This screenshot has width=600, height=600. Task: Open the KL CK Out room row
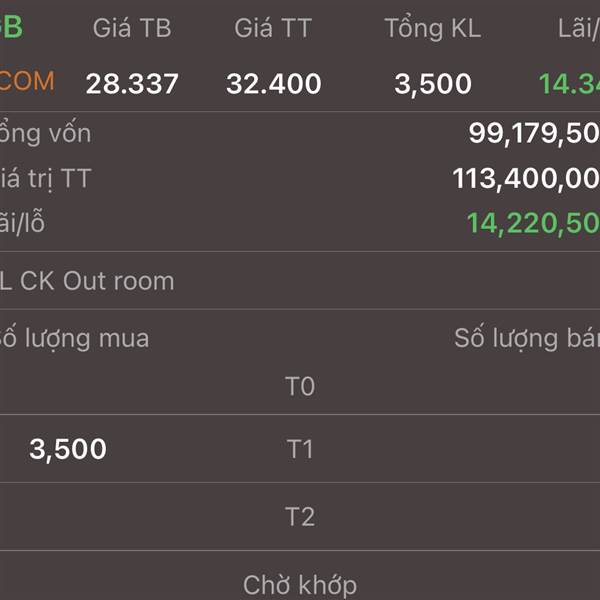pos(300,281)
